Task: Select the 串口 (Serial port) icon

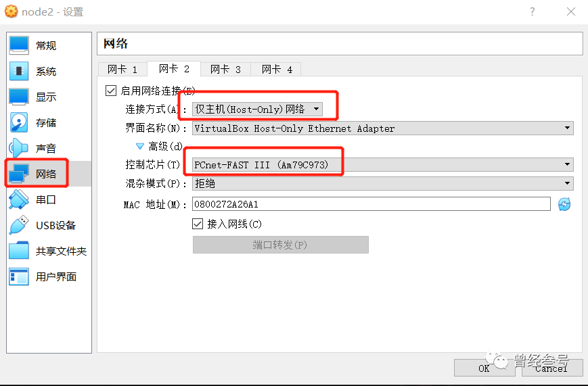Action: tap(19, 199)
